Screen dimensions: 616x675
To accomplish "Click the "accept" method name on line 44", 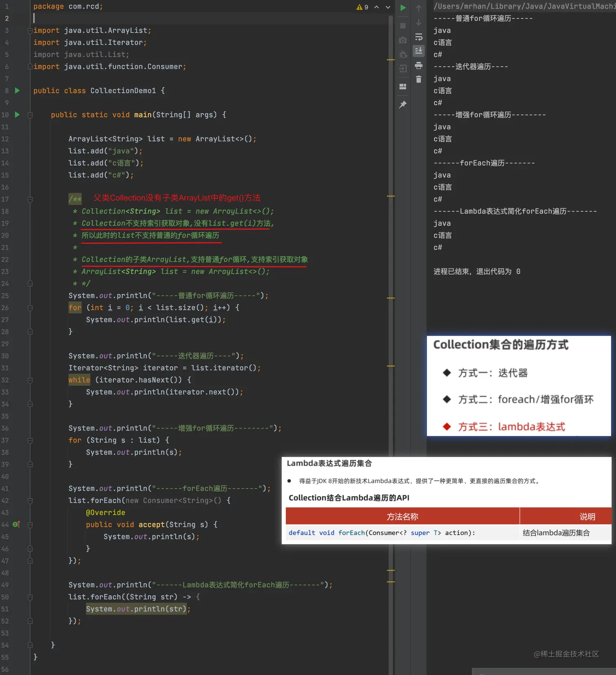I will (x=152, y=524).
